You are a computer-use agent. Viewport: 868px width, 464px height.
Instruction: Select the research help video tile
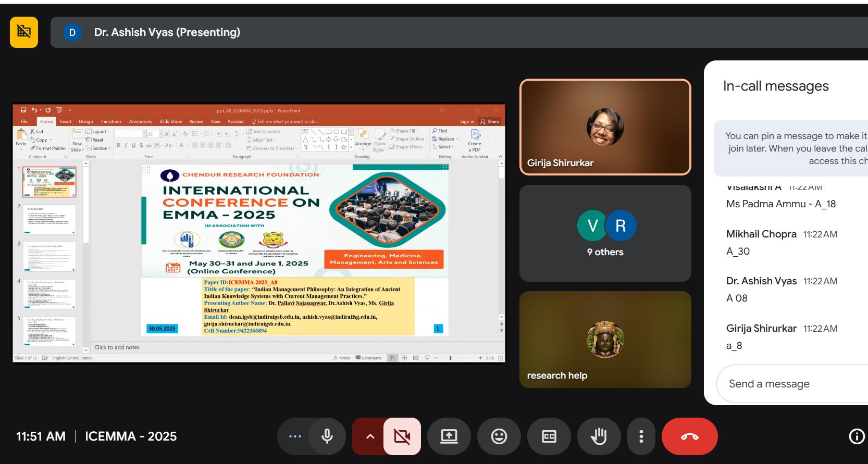pyautogui.click(x=605, y=340)
